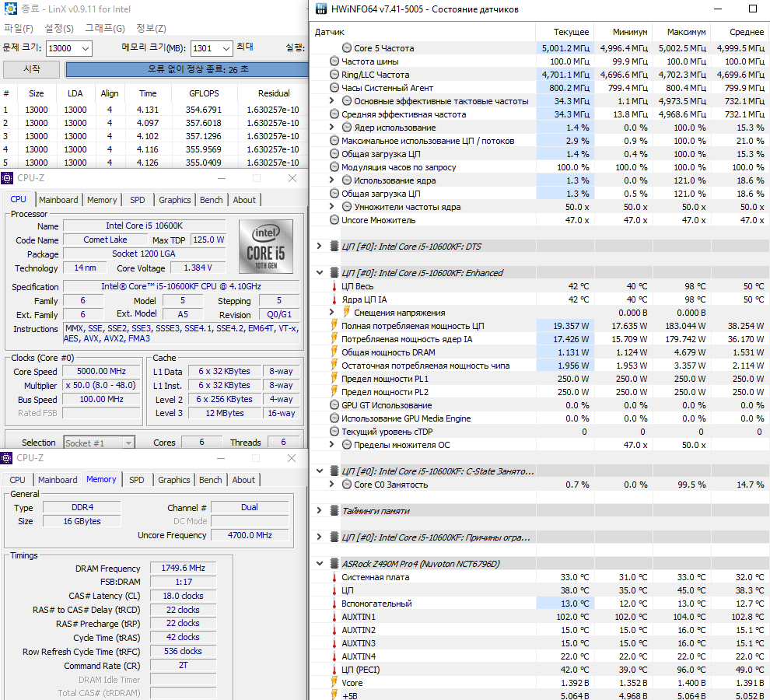Click the HWiNFO64 title bar icon
Viewport: 770px width, 700px height.
pyautogui.click(x=320, y=9)
